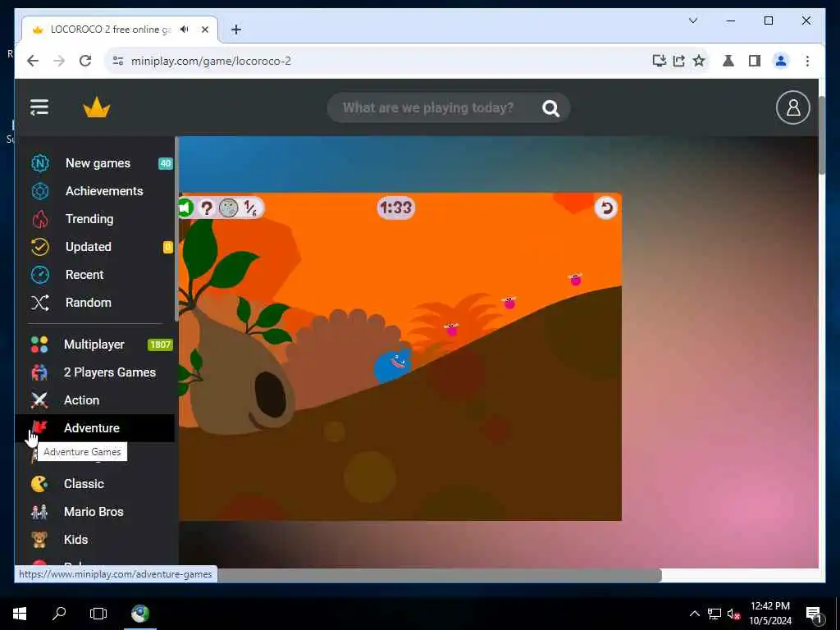The image size is (840, 630).
Task: Click the Updated label
Action: [x=89, y=246]
